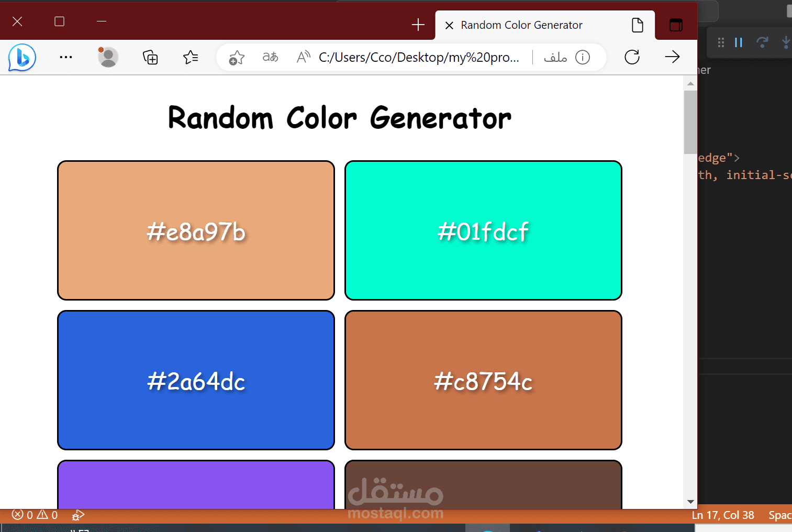Maximize the Edge browser window

pyautogui.click(x=60, y=21)
